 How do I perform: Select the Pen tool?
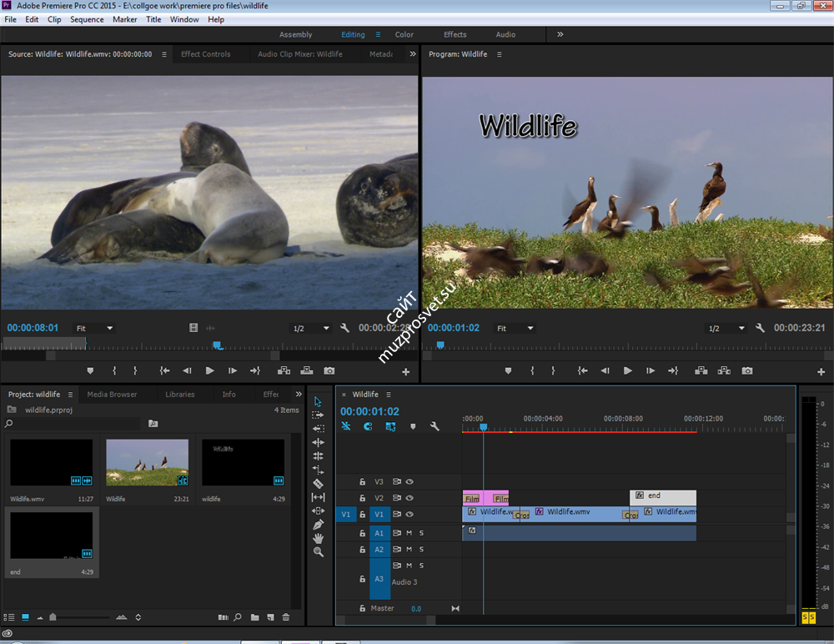(318, 525)
